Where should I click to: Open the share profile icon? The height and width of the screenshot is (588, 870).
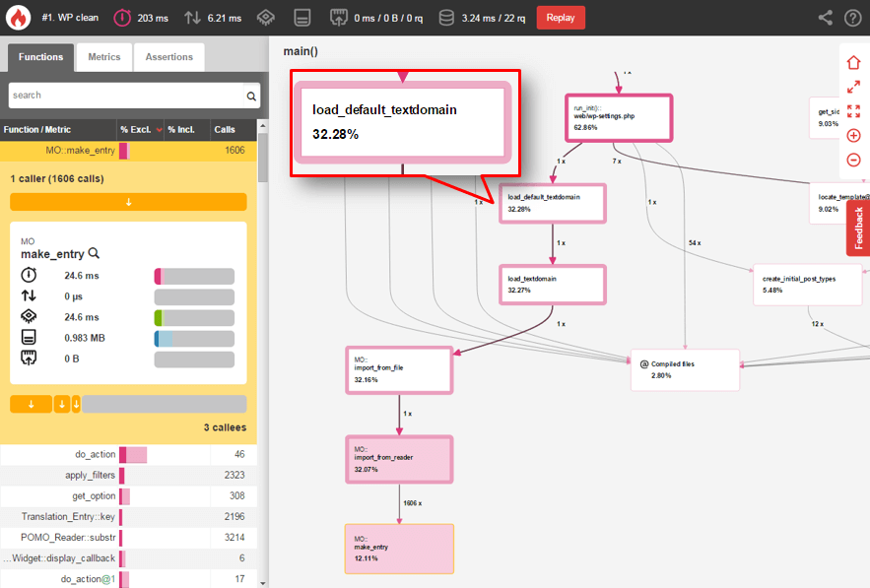(x=826, y=18)
